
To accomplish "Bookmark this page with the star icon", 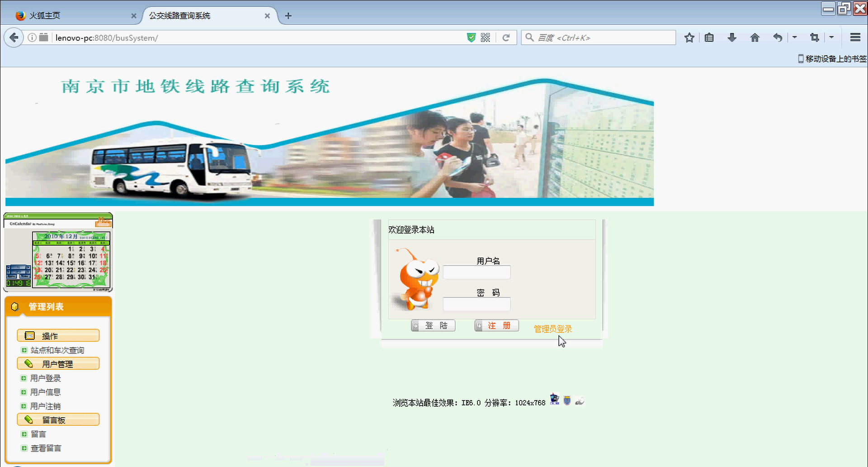I will [689, 38].
